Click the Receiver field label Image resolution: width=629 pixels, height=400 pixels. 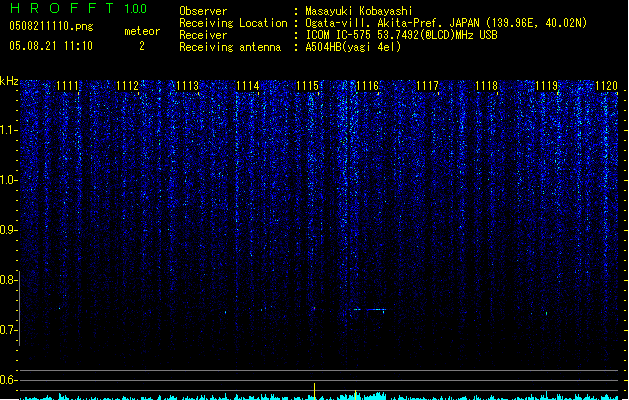(x=203, y=35)
